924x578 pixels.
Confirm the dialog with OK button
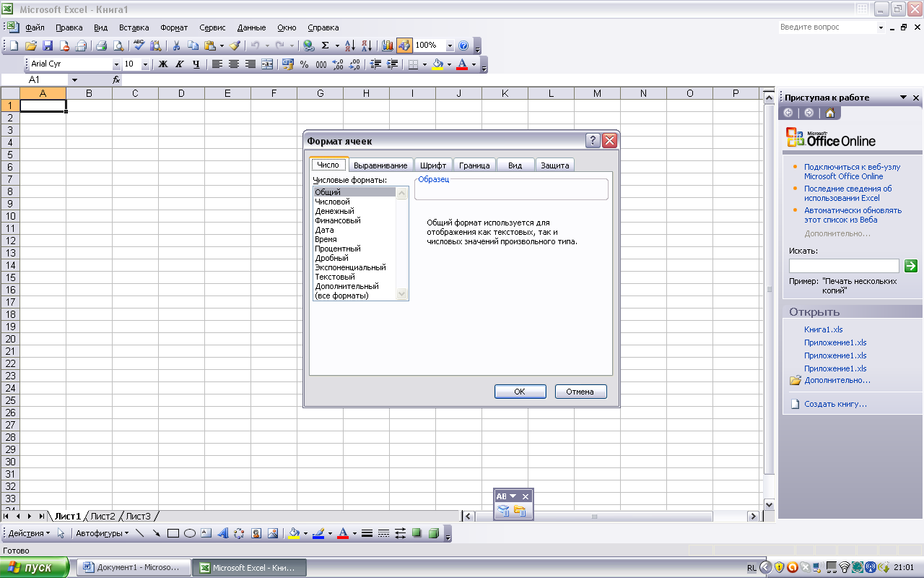tap(520, 392)
